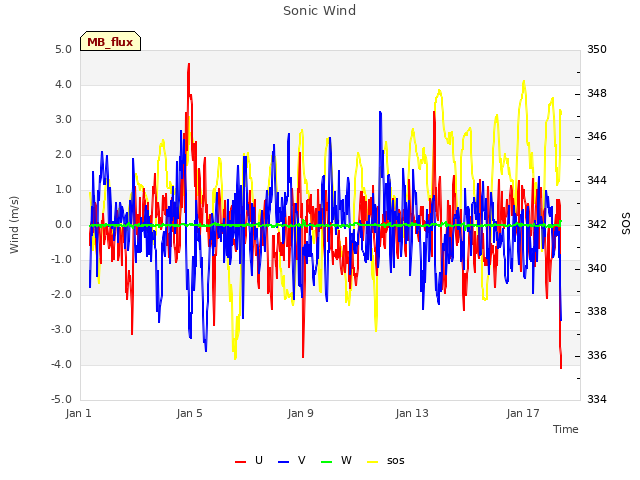This screenshot has width=640, height=480.
Task: Click the Time axis label
Action: (x=566, y=429)
